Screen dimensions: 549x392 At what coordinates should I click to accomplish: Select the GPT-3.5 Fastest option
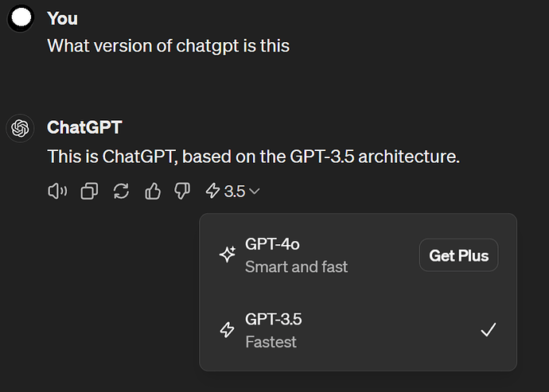click(358, 330)
